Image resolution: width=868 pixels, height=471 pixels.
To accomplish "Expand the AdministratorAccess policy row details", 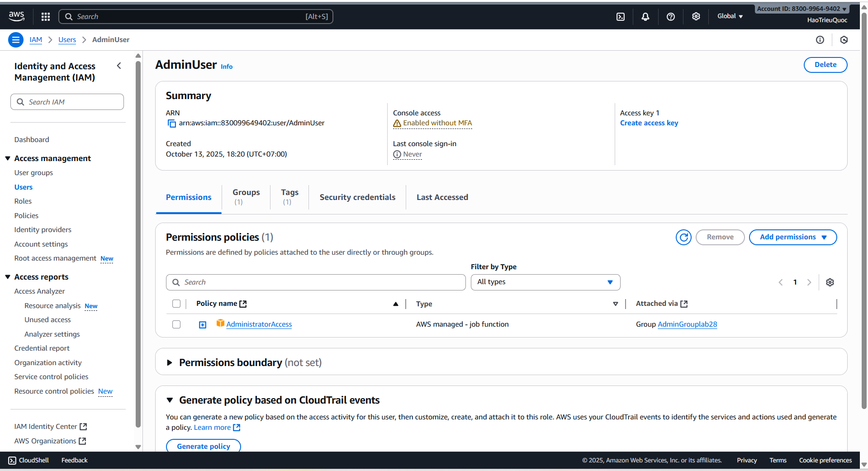I will pyautogui.click(x=203, y=325).
